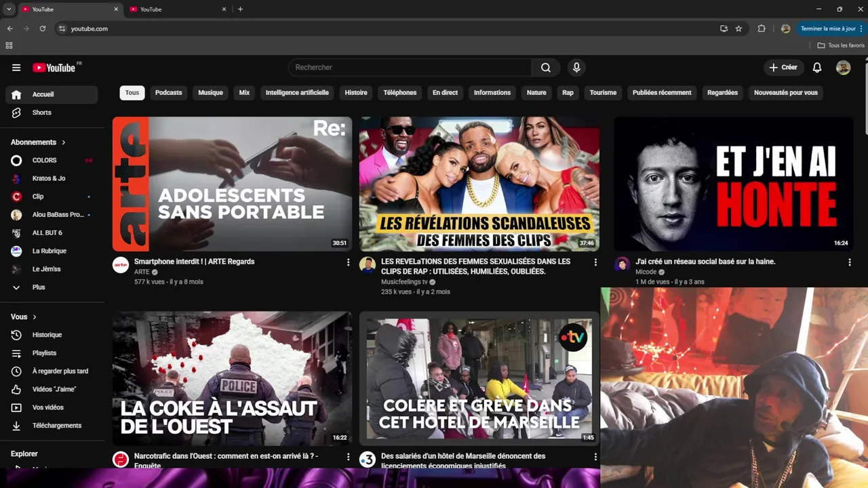This screenshot has height=488, width=868.
Task: Open more options for Micode video
Action: [850, 262]
